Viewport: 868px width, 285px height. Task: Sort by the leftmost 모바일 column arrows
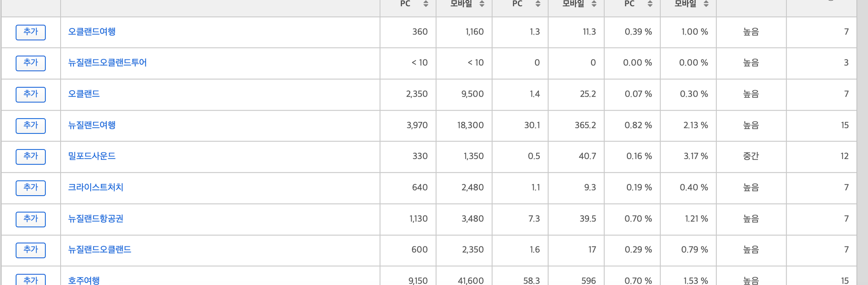[481, 4]
